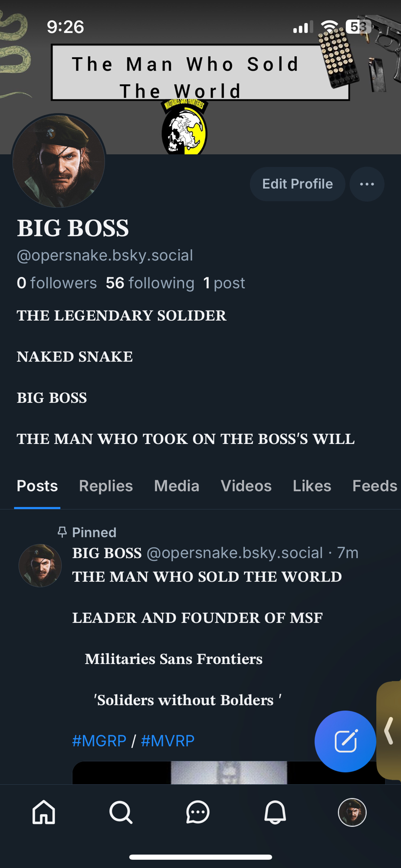The width and height of the screenshot is (401, 868).
Task: Open Notifications bell icon
Action: point(275,812)
